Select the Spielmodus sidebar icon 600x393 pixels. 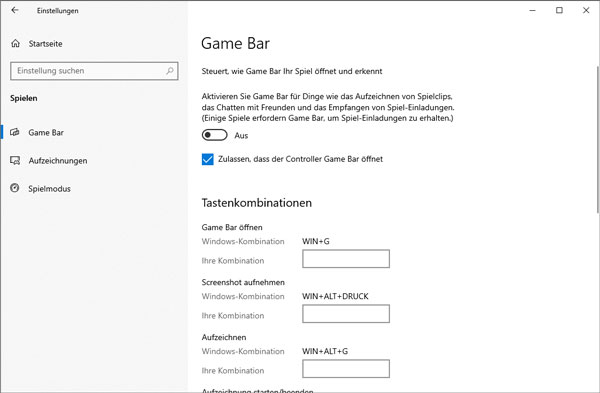[x=15, y=188]
